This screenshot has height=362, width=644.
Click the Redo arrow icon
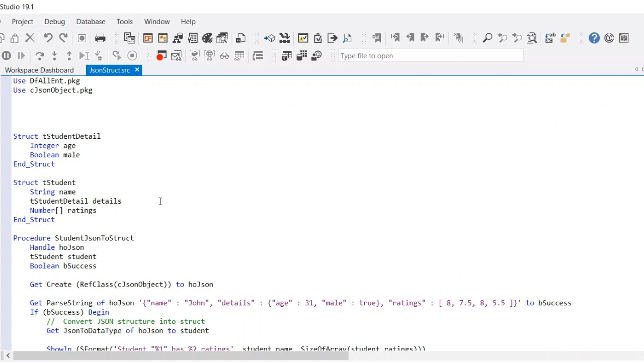tap(63, 38)
